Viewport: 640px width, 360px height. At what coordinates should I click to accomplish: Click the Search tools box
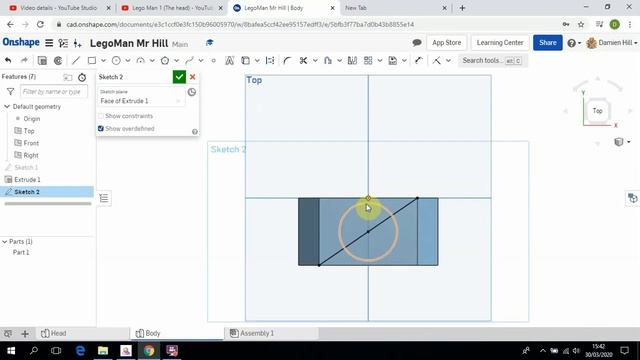tap(492, 60)
